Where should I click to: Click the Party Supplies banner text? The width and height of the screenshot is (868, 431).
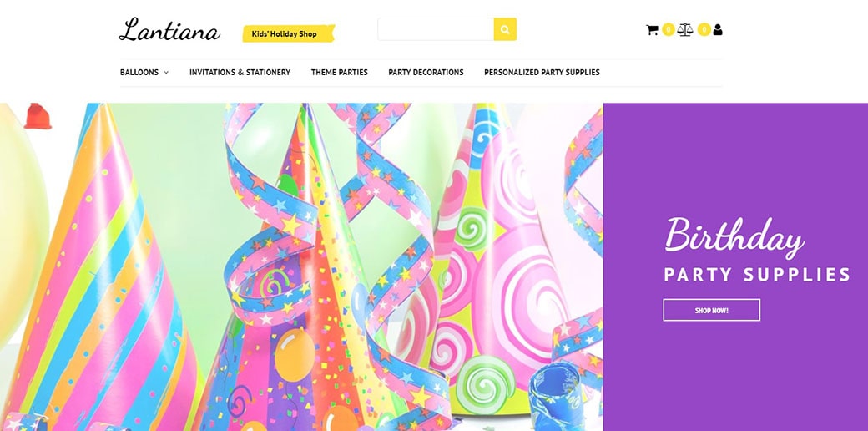click(x=757, y=275)
